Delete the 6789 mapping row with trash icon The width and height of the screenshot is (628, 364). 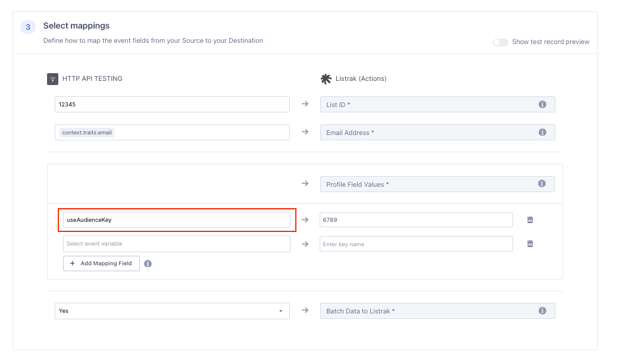tap(530, 219)
